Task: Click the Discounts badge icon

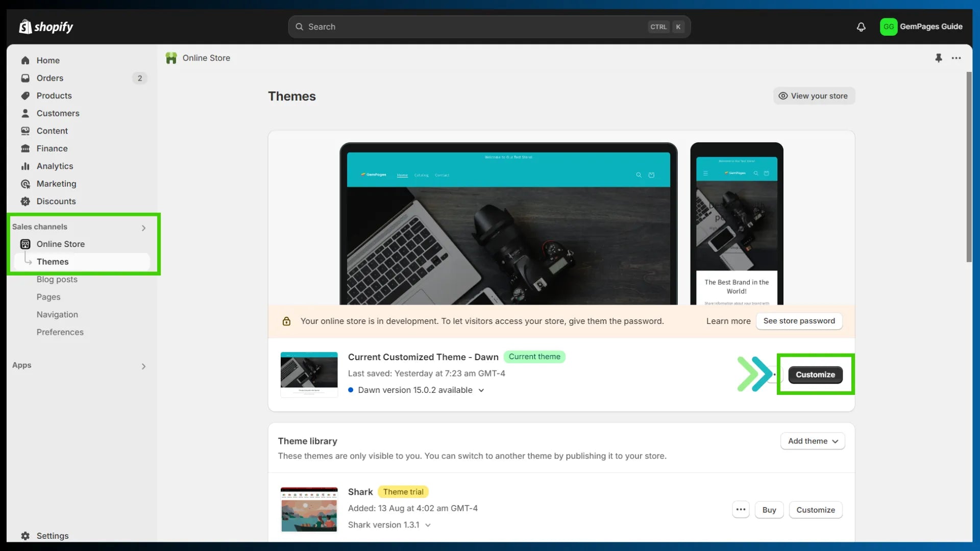Action: click(25, 201)
